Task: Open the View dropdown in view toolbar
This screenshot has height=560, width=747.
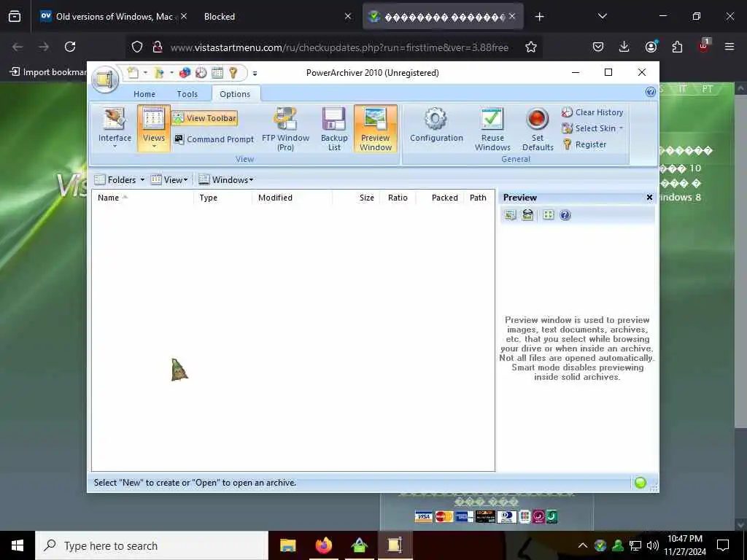Action: coord(169,179)
